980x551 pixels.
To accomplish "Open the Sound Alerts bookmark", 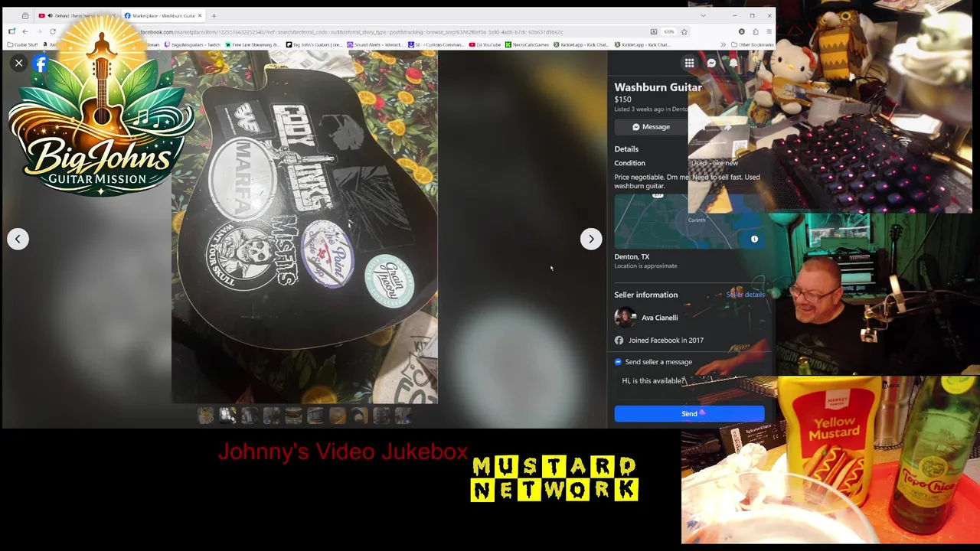I will [374, 44].
